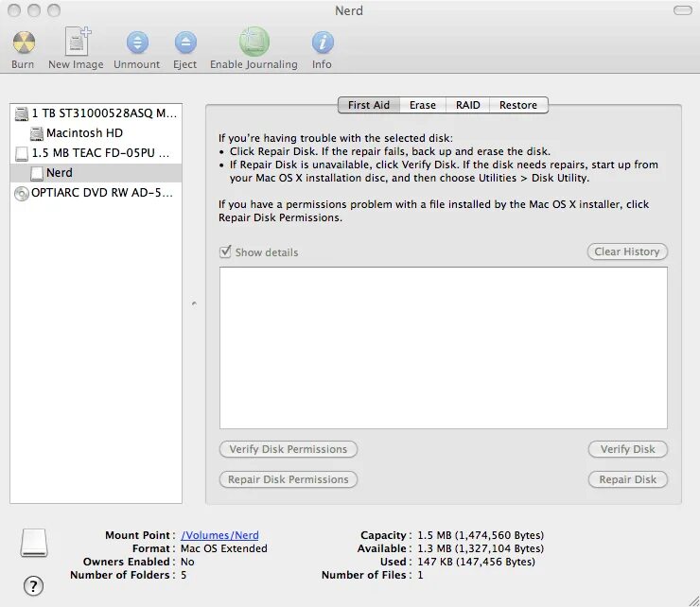Select the 1.5 MB TEAC FD-05PU drive
The width and height of the screenshot is (700, 607).
96,153
